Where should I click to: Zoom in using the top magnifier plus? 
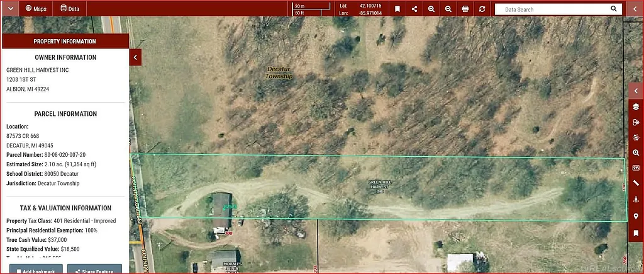(x=431, y=9)
